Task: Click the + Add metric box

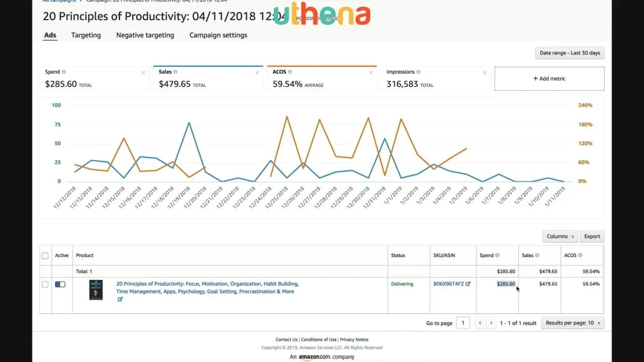Action: 549,79
